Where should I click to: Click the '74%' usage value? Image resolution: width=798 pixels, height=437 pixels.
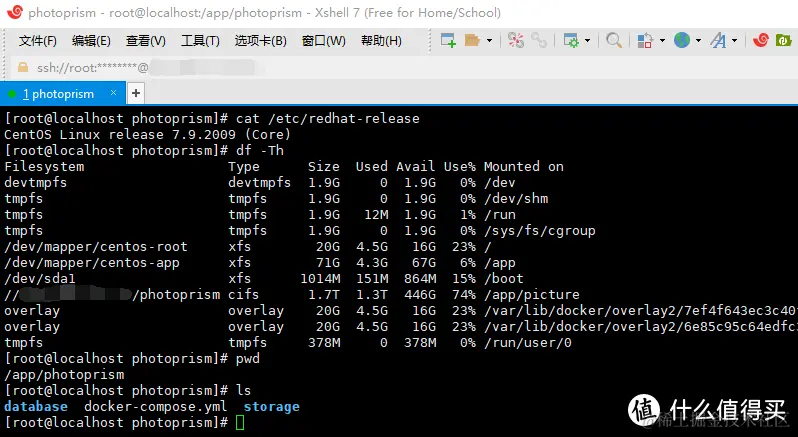464,295
